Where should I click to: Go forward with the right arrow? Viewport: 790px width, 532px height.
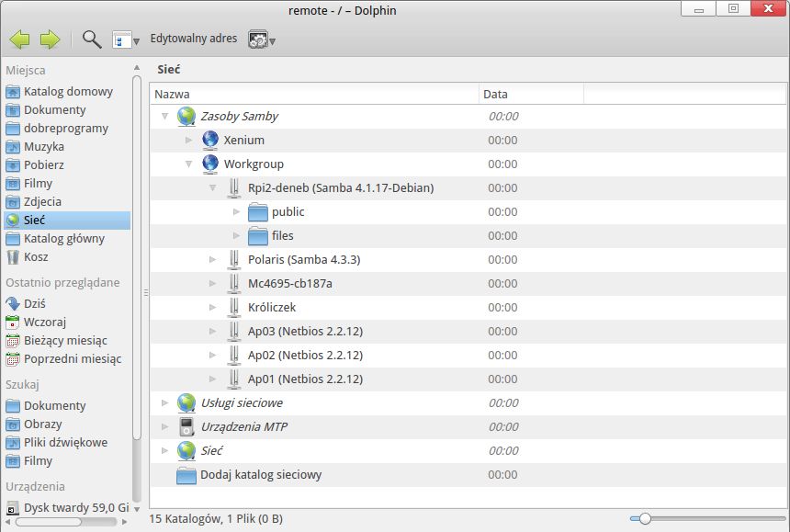tap(50, 39)
